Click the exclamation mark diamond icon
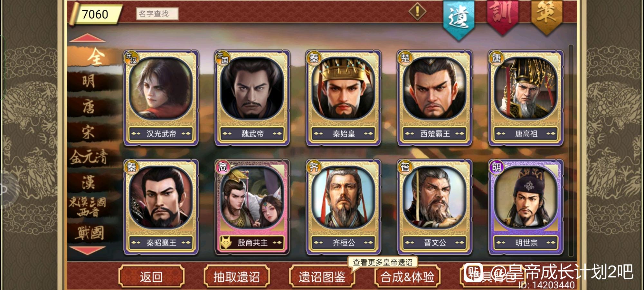The image size is (644, 290). click(417, 12)
